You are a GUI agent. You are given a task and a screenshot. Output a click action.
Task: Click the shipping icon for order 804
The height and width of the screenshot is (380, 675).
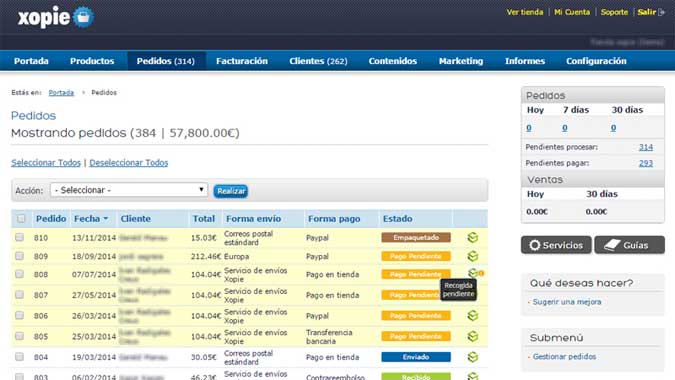point(473,357)
